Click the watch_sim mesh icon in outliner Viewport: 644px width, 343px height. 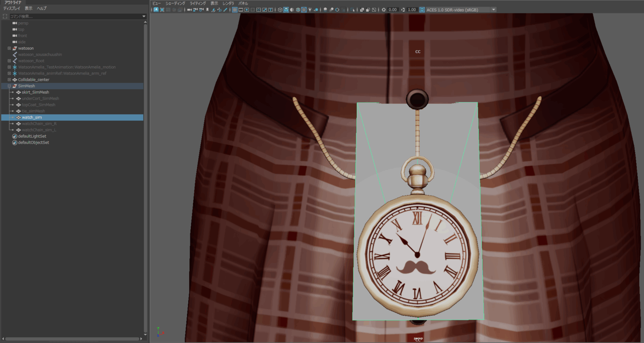tap(18, 117)
